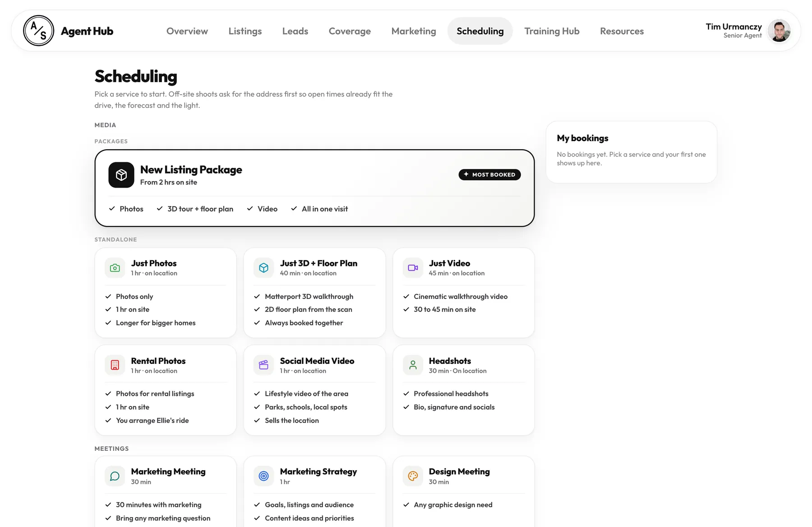Image resolution: width=812 pixels, height=527 pixels.
Task: Select the Marketing Strategy title
Action: [x=318, y=472]
